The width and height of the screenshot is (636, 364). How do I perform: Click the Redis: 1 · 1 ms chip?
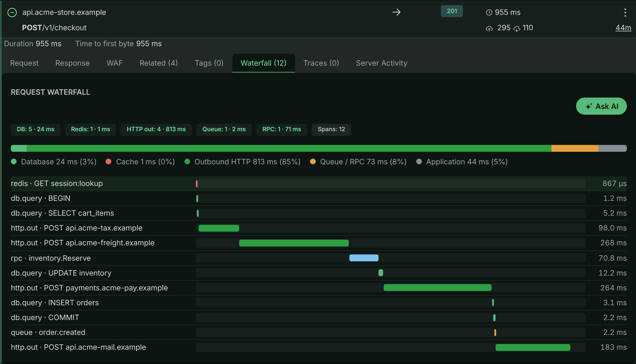point(90,130)
